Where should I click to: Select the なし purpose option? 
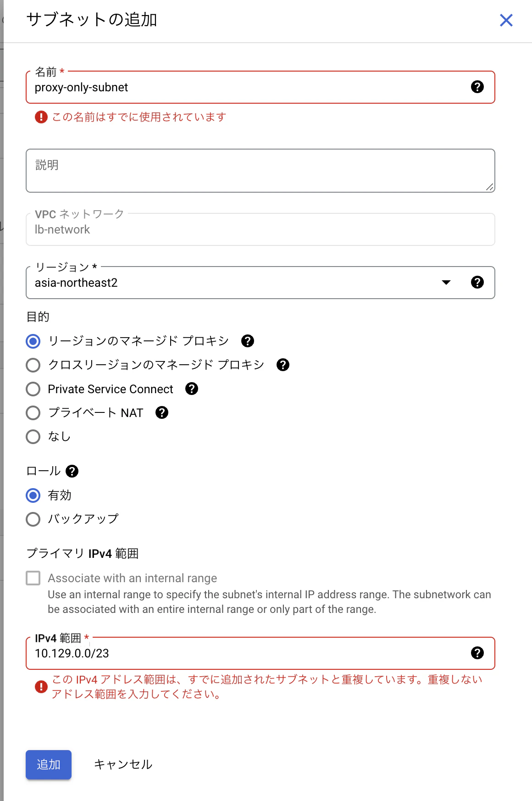coord(33,437)
